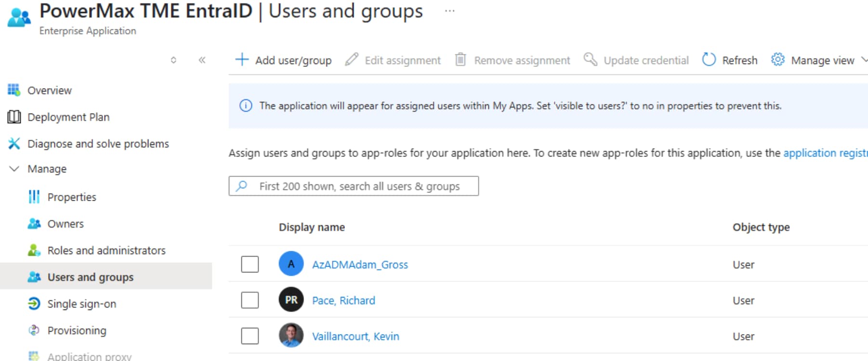
Task: Click the Single sign-on arrow icon
Action: tap(34, 304)
